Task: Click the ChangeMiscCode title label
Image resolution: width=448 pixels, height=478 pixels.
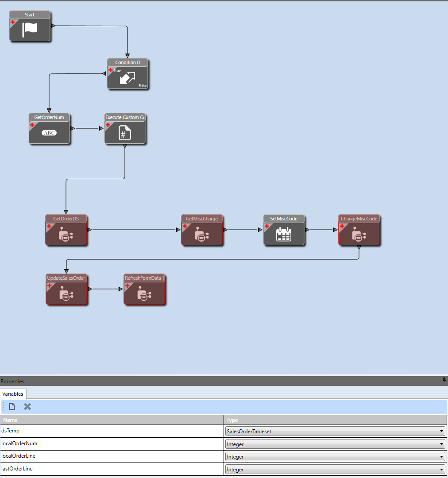Action: pos(359,219)
